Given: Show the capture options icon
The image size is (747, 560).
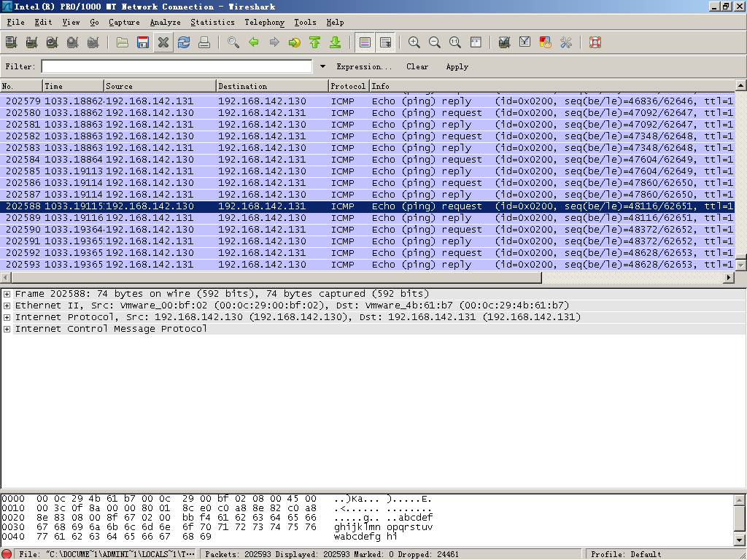Looking at the screenshot, I should [x=32, y=42].
